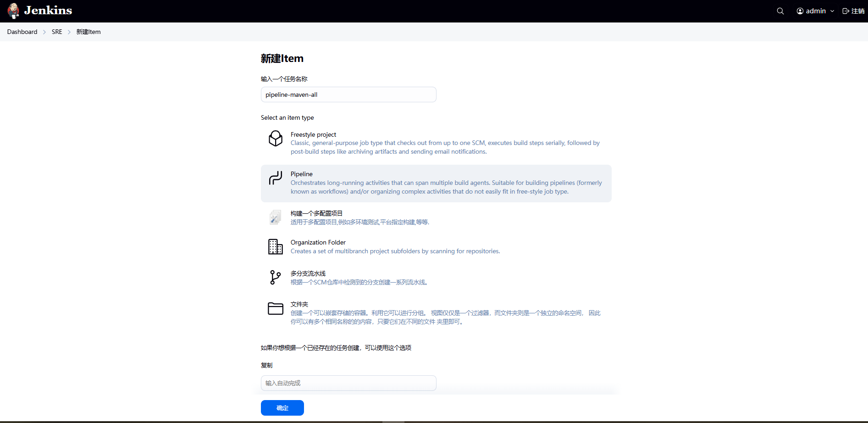
Task: Go to Dashboard breadcrumb
Action: point(22,32)
